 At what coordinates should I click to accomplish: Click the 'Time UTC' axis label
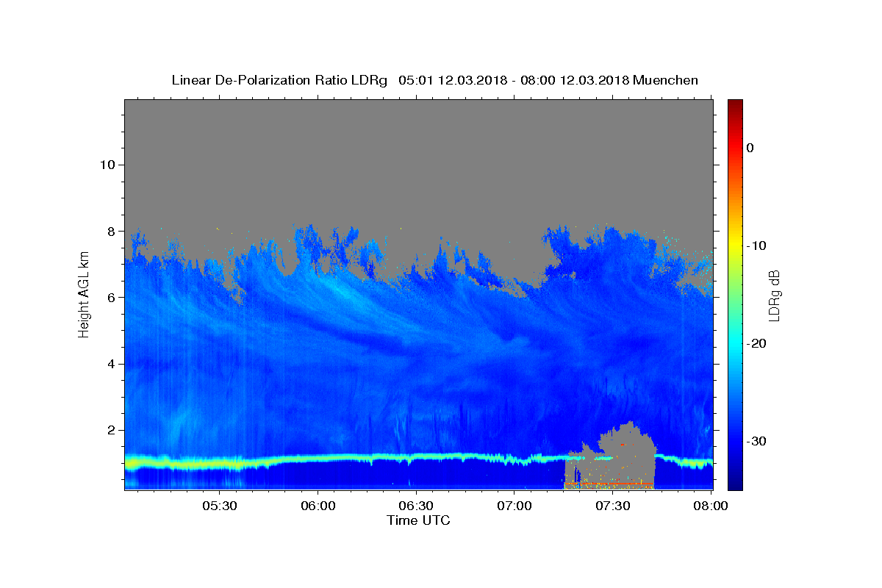[x=418, y=520]
